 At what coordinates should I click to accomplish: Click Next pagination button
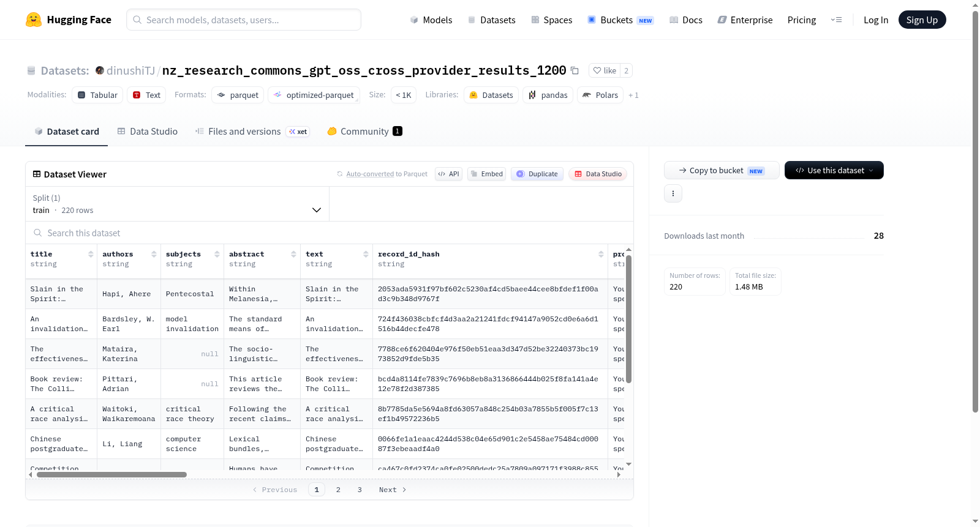pos(393,490)
